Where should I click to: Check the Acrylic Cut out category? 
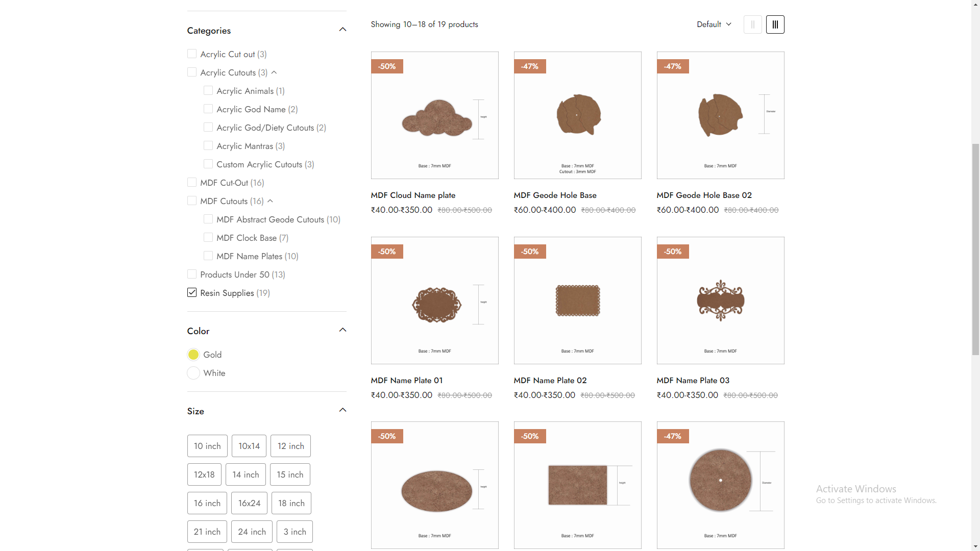tap(192, 54)
